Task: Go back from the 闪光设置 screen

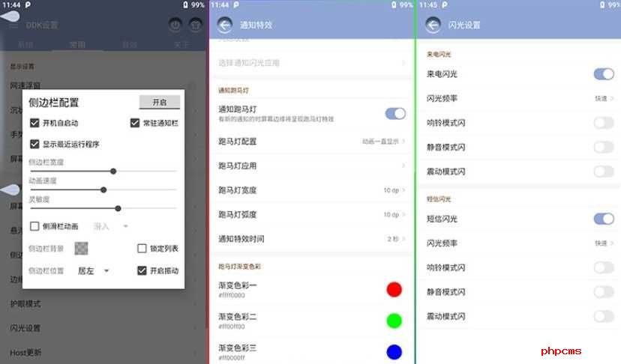Action: [x=433, y=25]
